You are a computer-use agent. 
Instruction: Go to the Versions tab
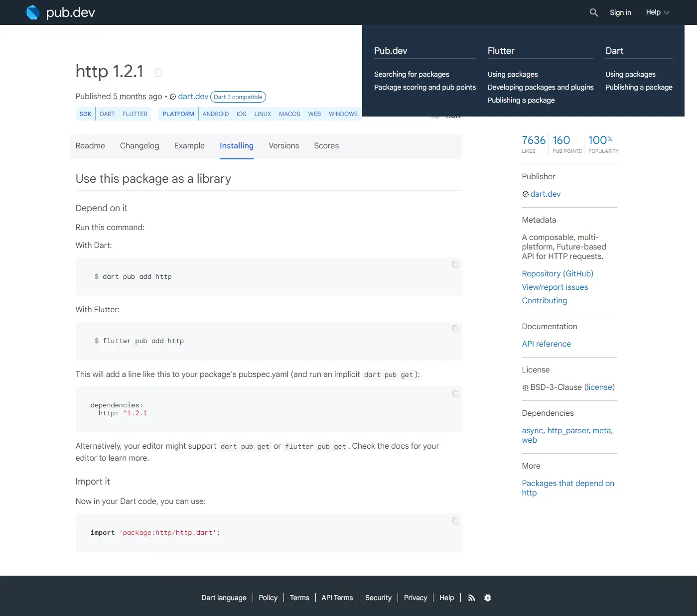[284, 146]
